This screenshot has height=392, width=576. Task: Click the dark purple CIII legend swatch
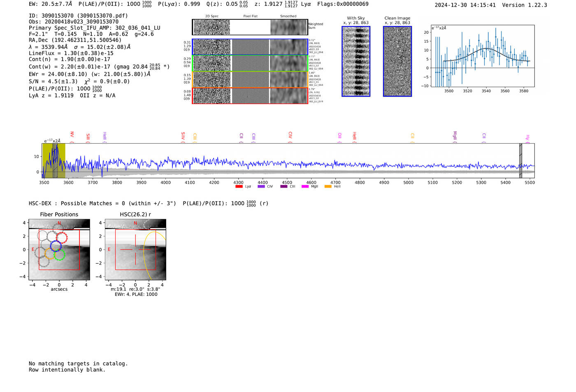pyautogui.click(x=284, y=187)
